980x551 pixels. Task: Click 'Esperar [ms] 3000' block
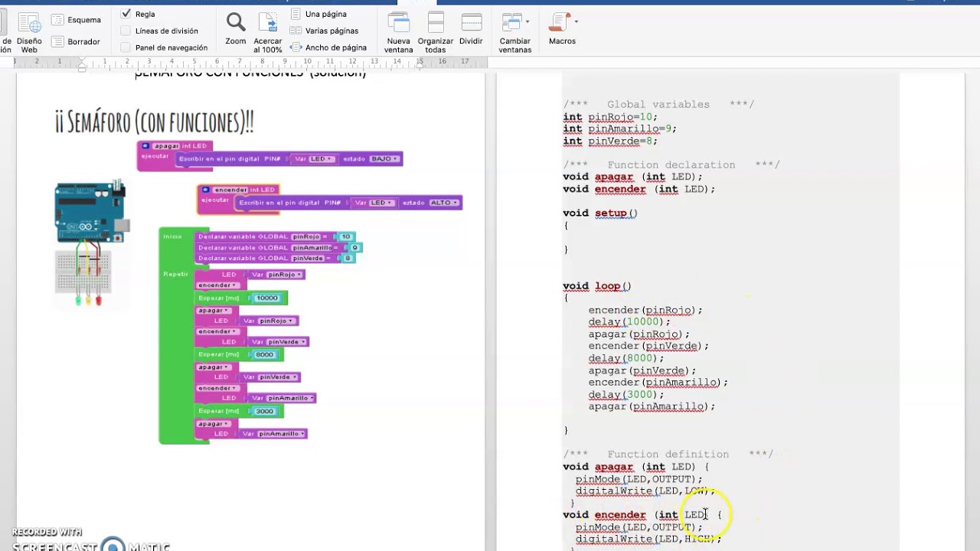[x=240, y=411]
